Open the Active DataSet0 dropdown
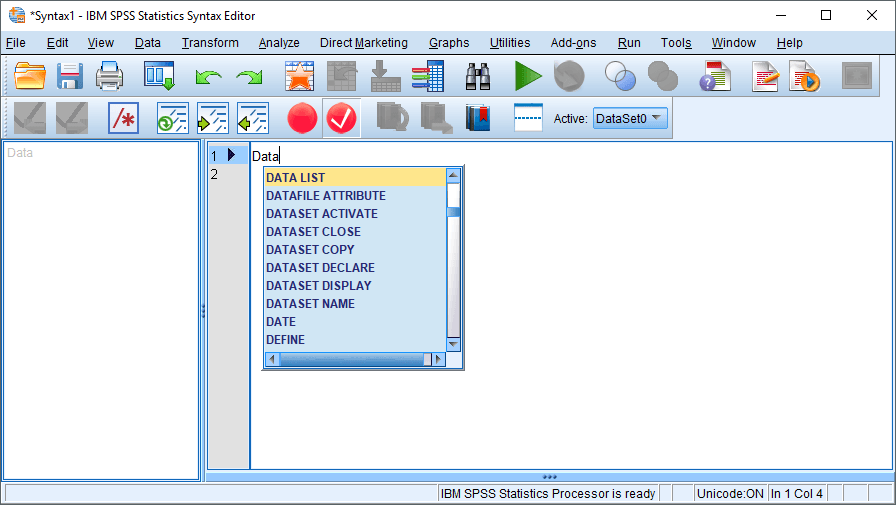The width and height of the screenshot is (896, 505). (x=630, y=118)
